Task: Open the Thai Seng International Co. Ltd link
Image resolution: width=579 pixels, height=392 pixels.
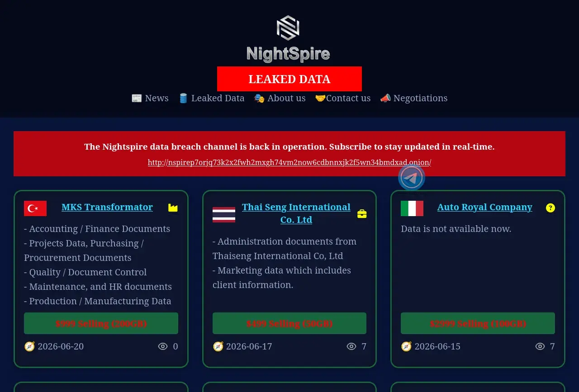Action: 296,213
